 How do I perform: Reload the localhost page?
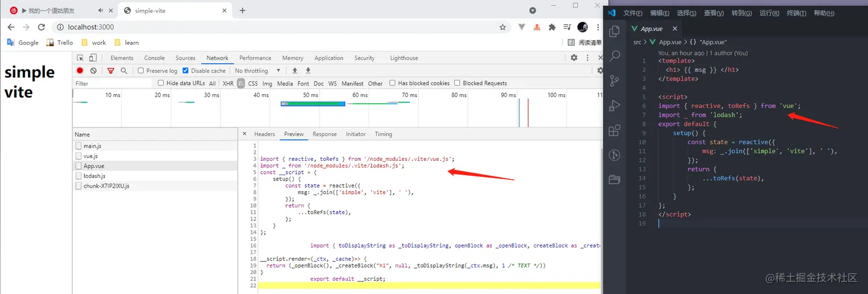41,27
